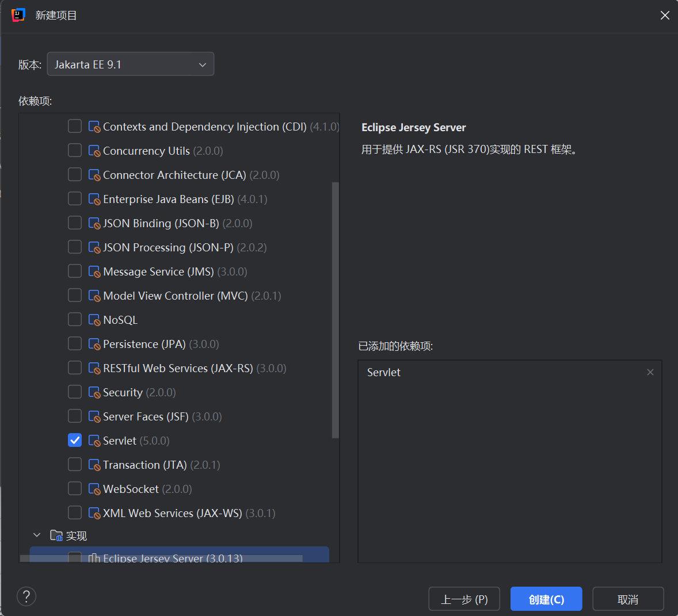Click the 实现 folder icon
678x616 pixels.
[x=56, y=535]
